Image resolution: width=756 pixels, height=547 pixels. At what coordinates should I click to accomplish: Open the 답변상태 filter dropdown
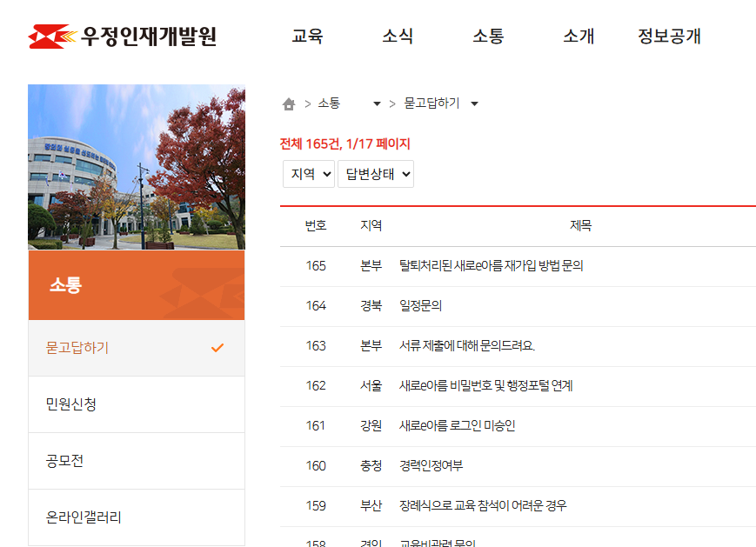pyautogui.click(x=376, y=174)
